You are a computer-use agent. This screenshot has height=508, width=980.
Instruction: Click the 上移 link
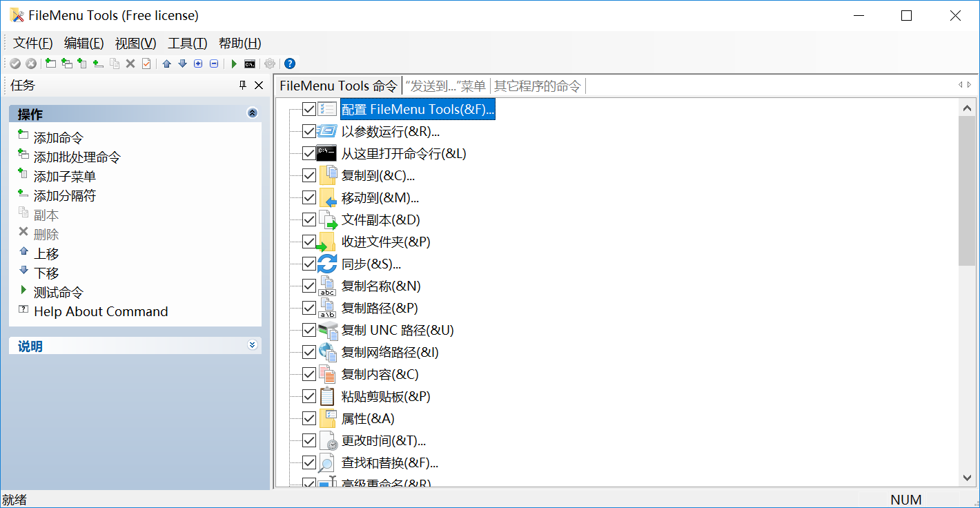(46, 254)
